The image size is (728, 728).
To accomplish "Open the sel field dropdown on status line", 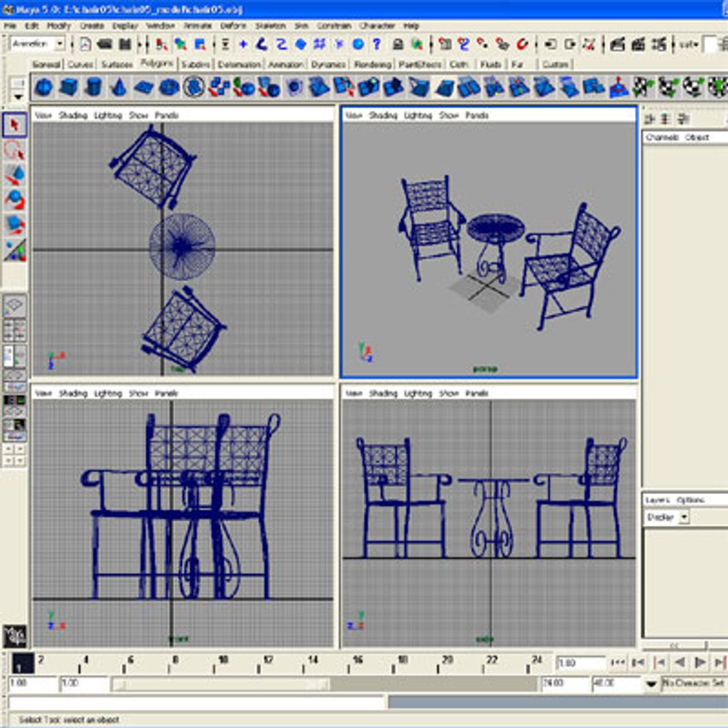I will tap(689, 44).
